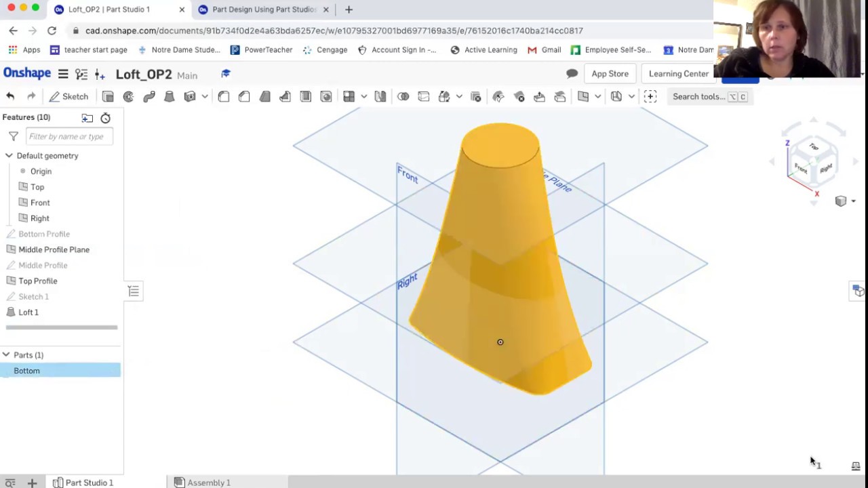
Task: Open the comments chat bubble icon
Action: pos(572,74)
